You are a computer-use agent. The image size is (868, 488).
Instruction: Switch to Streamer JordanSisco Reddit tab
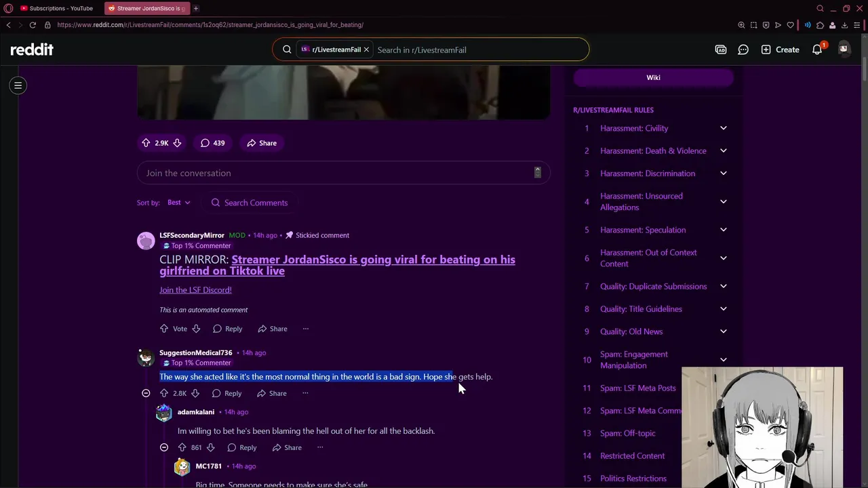[x=147, y=8]
